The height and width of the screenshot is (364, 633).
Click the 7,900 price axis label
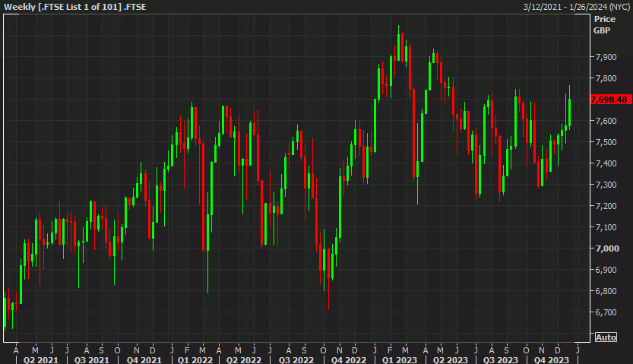(x=606, y=57)
